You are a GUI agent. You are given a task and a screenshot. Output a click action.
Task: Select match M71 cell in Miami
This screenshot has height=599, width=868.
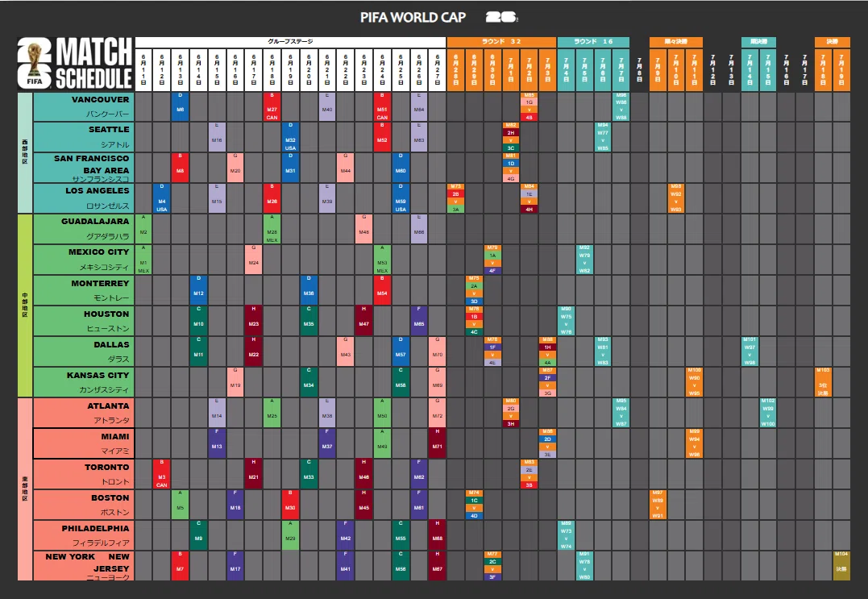(438, 443)
